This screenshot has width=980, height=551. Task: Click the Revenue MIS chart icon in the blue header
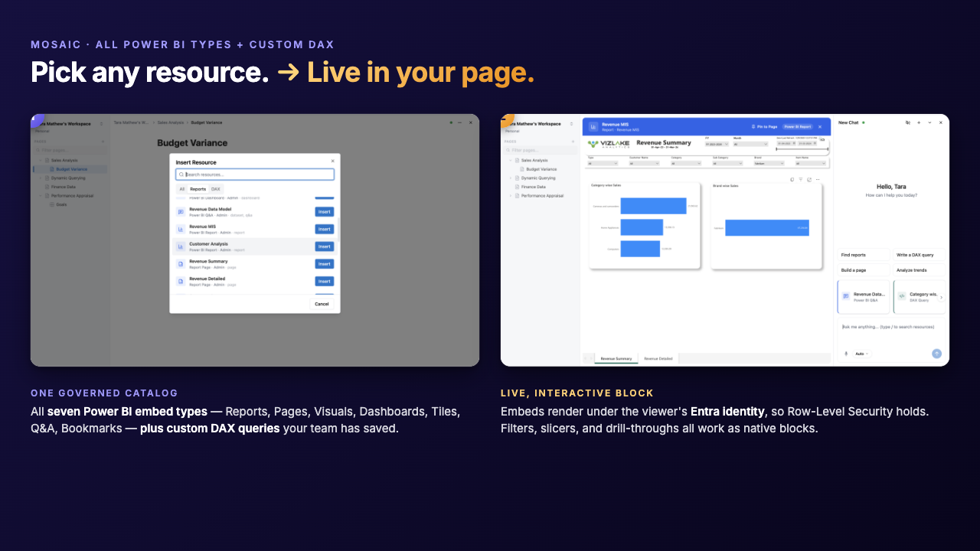point(593,126)
